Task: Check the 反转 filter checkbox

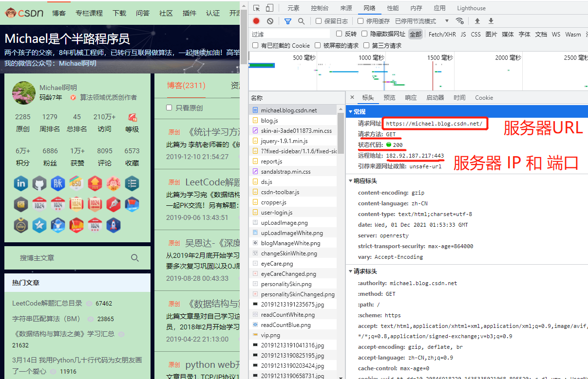Action: [x=339, y=34]
